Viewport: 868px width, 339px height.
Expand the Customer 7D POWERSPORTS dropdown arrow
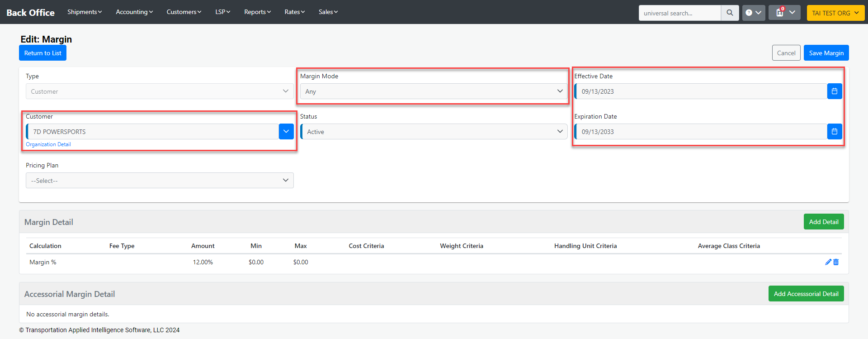click(x=286, y=132)
